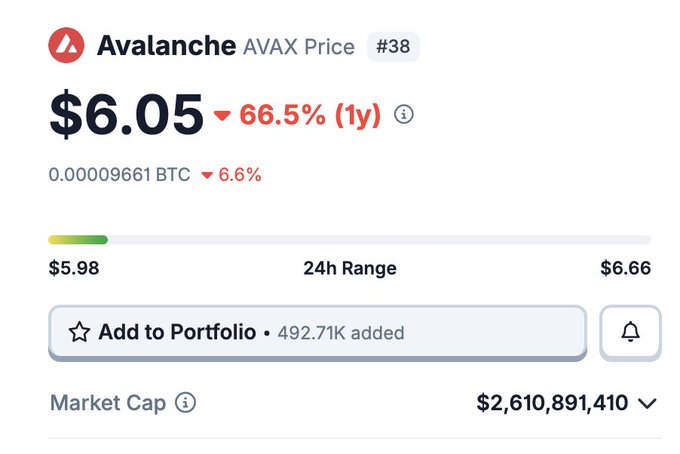Image resolution: width=680 pixels, height=454 pixels.
Task: Click the 0.00009661 BTC price value
Action: tap(119, 175)
